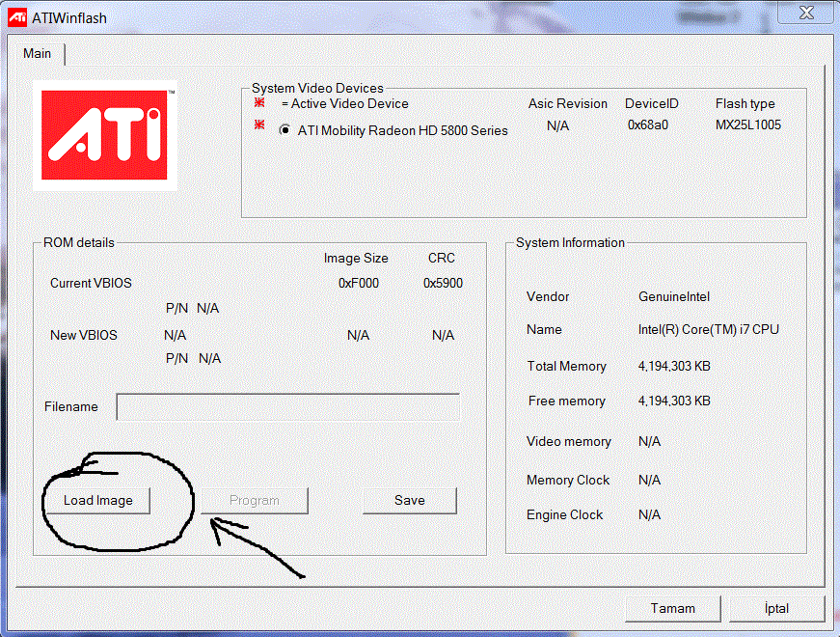
Task: Click the Filename label
Action: point(71,407)
